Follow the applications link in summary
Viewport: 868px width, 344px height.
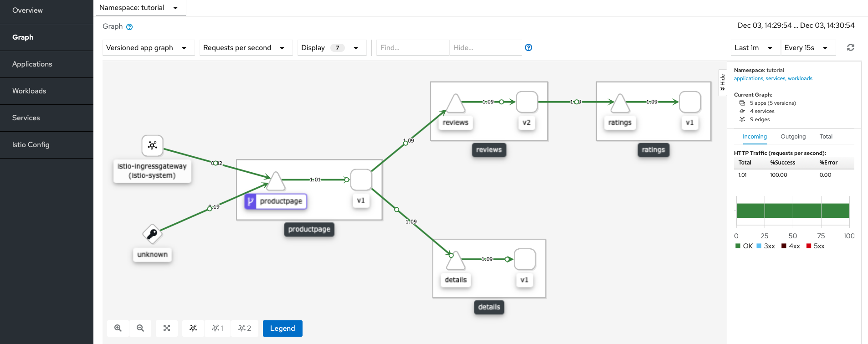click(748, 78)
